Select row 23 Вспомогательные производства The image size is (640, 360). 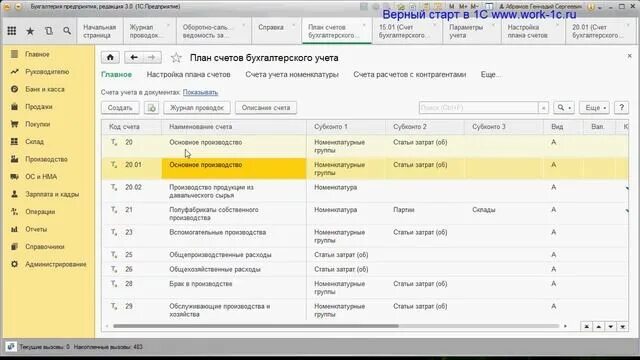point(365,236)
